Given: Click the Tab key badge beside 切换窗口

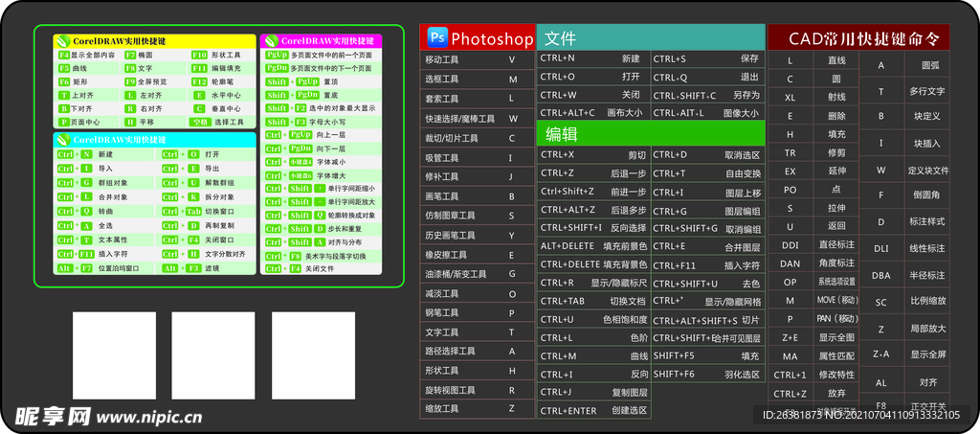Looking at the screenshot, I should 193,212.
